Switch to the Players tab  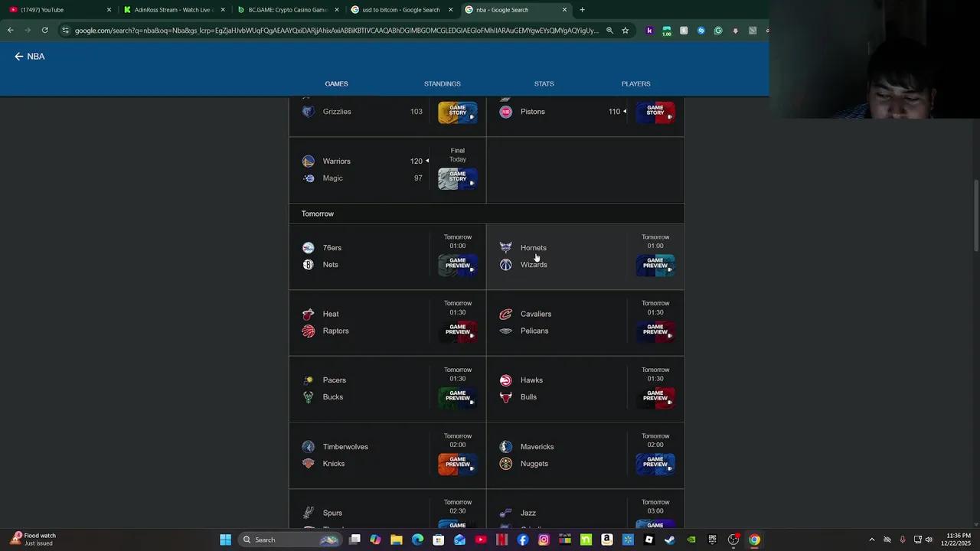click(x=635, y=83)
